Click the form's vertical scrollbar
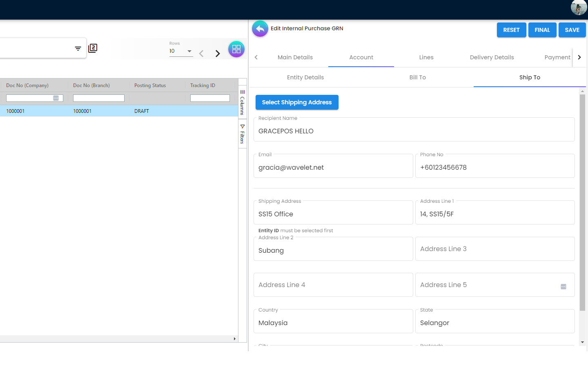The width and height of the screenshot is (588, 368). 582,202
